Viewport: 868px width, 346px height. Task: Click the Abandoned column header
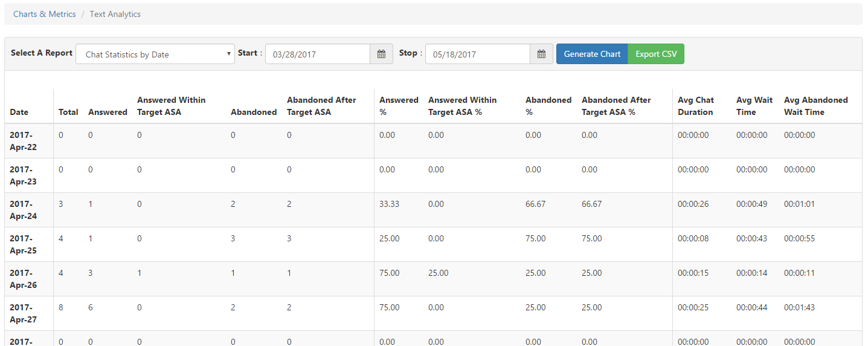pyautogui.click(x=254, y=112)
